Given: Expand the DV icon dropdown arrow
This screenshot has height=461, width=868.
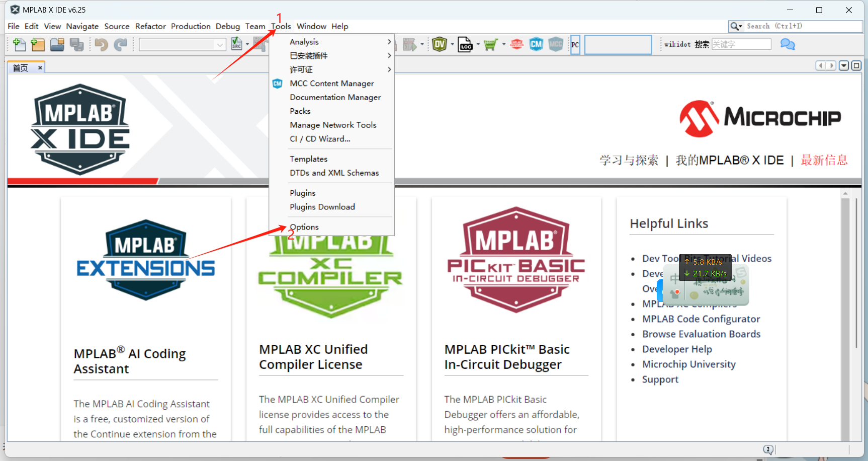Looking at the screenshot, I should (x=452, y=44).
